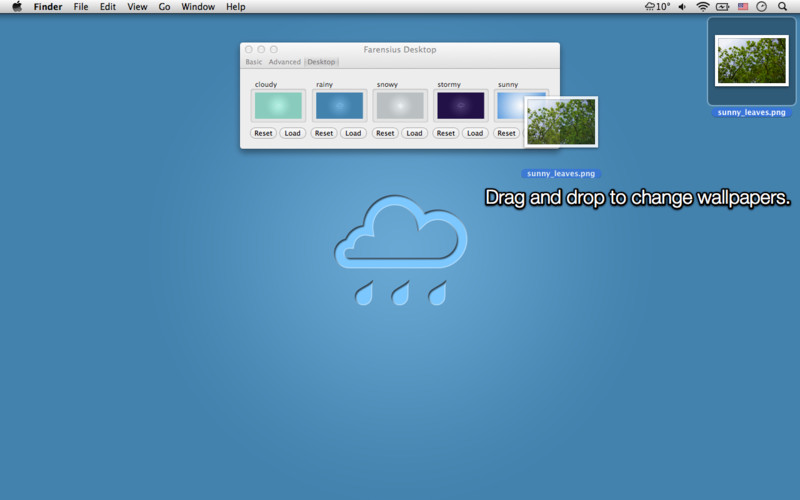Open the Farensius weather icon showing 10°
Image resolution: width=800 pixels, height=500 pixels.
(x=657, y=7)
